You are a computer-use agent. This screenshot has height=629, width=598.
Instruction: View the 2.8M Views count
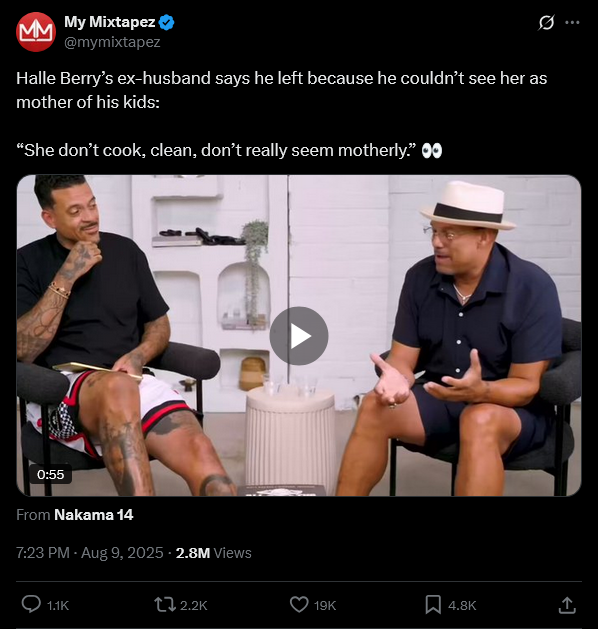point(214,553)
